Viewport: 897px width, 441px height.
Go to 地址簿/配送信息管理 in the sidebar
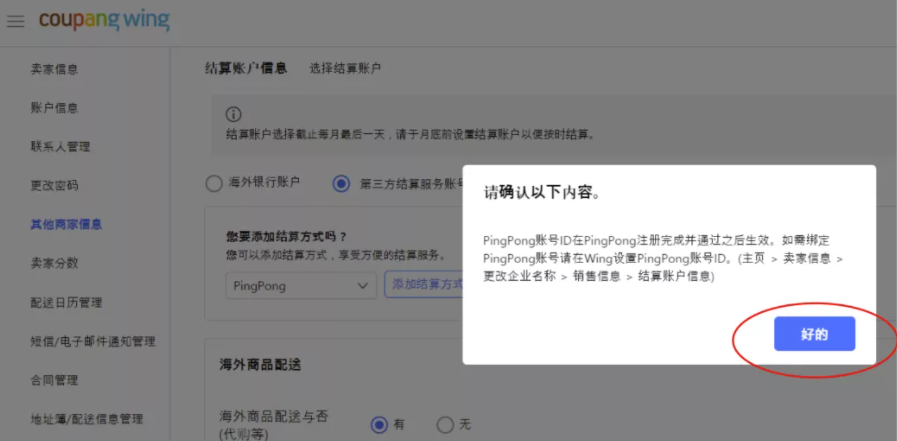click(x=86, y=420)
